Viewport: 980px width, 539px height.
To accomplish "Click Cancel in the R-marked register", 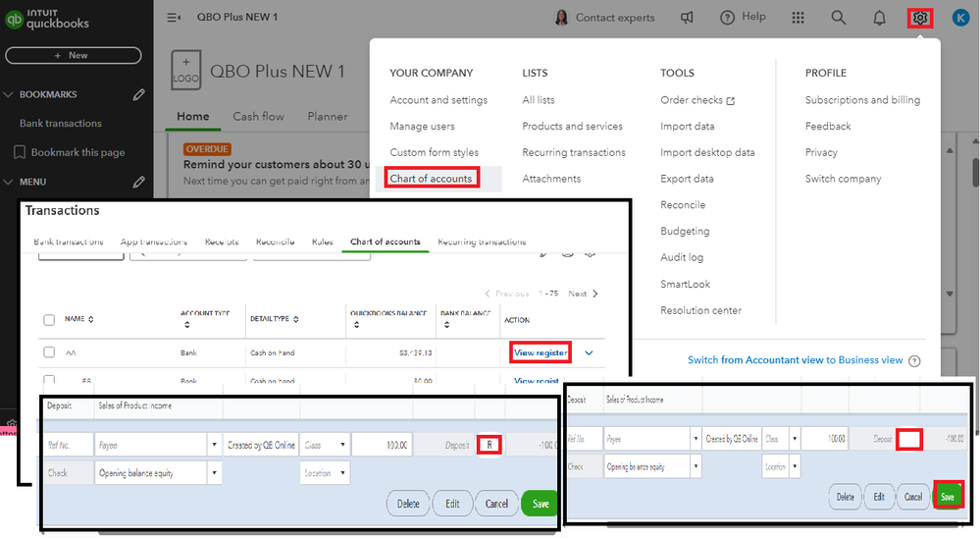I will (496, 504).
